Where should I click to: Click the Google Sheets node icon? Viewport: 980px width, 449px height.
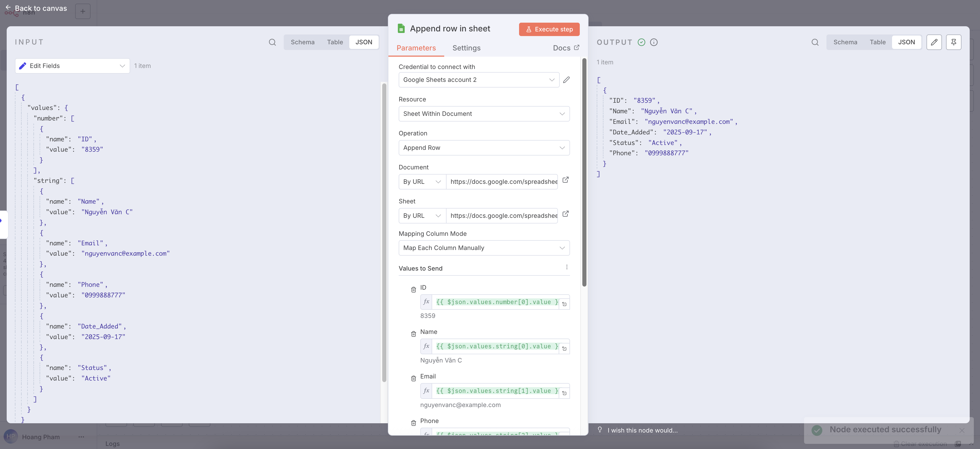point(401,29)
